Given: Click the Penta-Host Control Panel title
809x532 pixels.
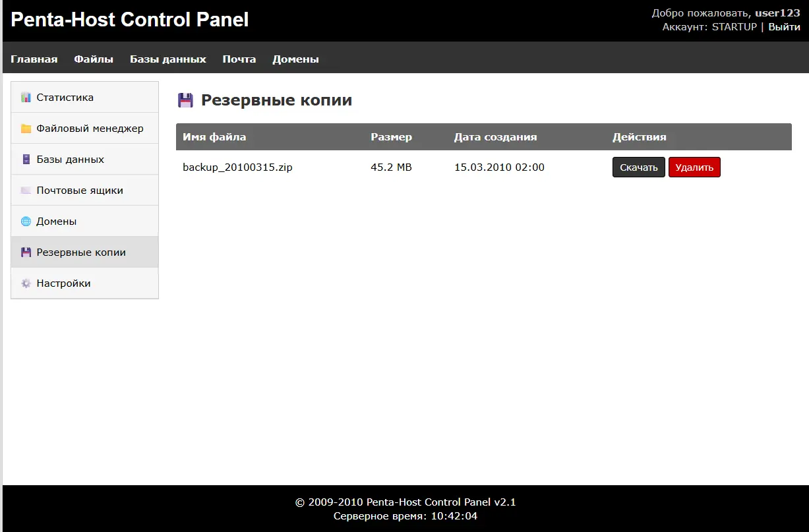Looking at the screenshot, I should (x=130, y=20).
